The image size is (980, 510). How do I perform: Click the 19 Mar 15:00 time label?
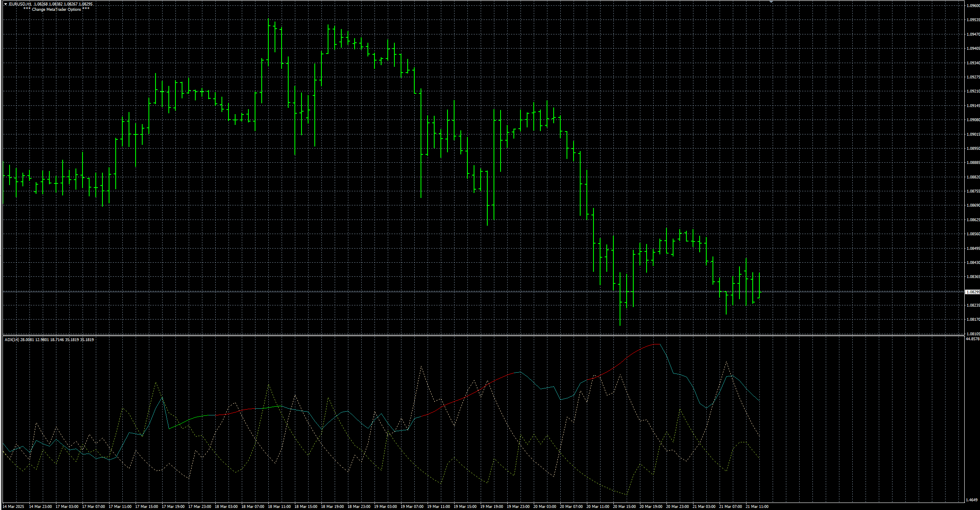pyautogui.click(x=465, y=507)
